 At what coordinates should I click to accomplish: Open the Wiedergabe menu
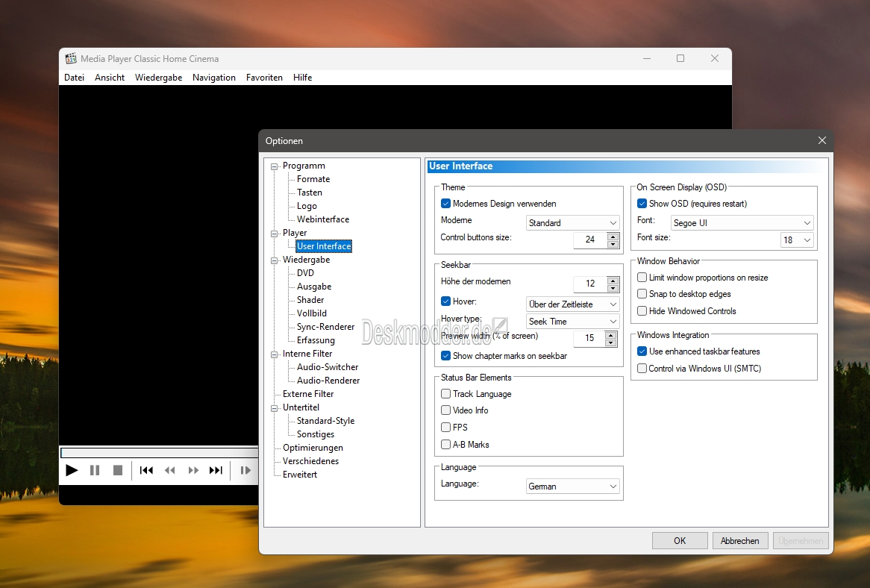click(158, 78)
